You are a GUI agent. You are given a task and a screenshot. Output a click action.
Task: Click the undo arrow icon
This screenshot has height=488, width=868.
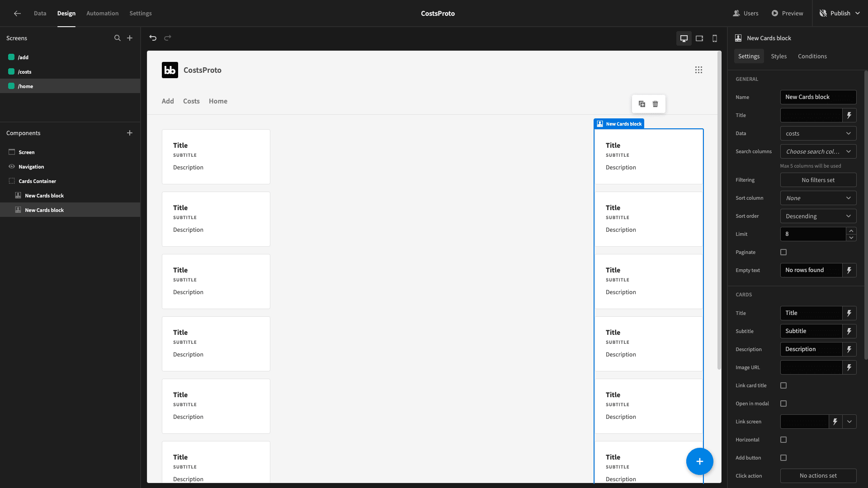pos(153,38)
